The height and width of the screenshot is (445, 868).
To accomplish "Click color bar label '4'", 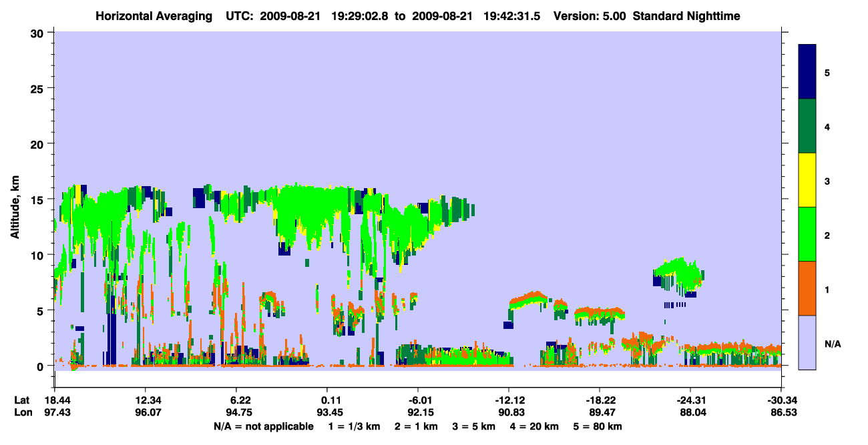I will click(827, 126).
